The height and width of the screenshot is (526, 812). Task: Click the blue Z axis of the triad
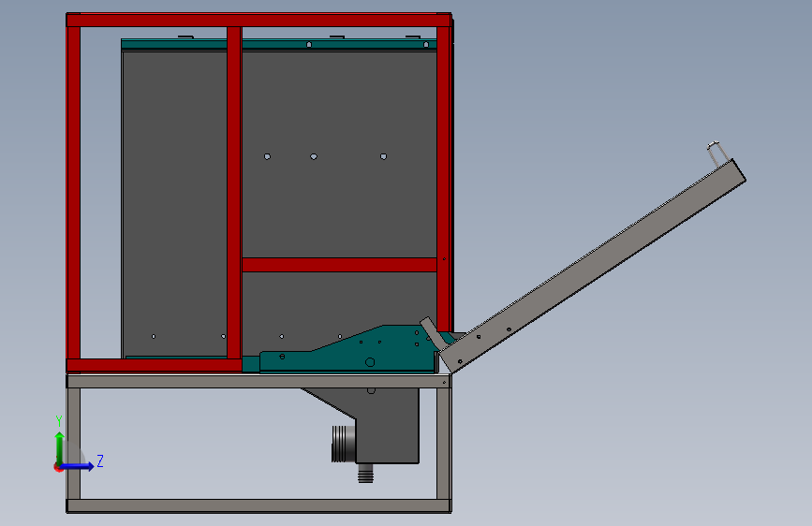(x=78, y=466)
